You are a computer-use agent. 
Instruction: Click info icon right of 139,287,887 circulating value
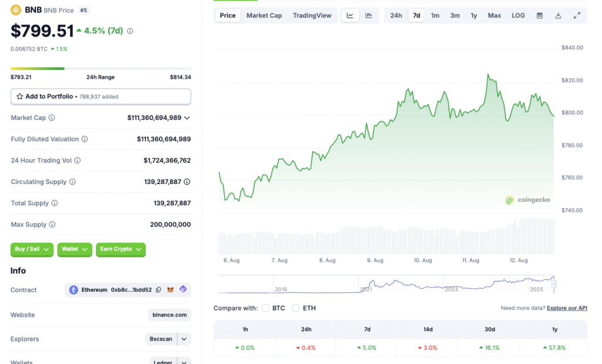point(187,182)
